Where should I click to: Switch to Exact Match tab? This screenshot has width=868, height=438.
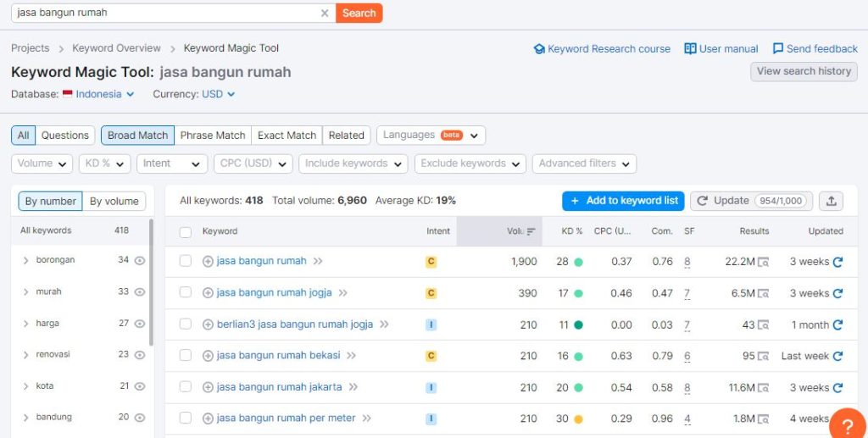point(287,136)
